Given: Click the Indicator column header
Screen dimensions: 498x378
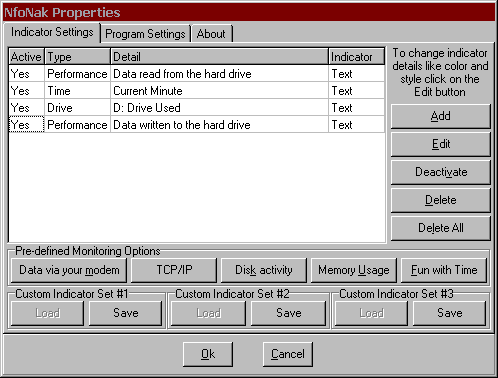Looking at the screenshot, I should (356, 57).
